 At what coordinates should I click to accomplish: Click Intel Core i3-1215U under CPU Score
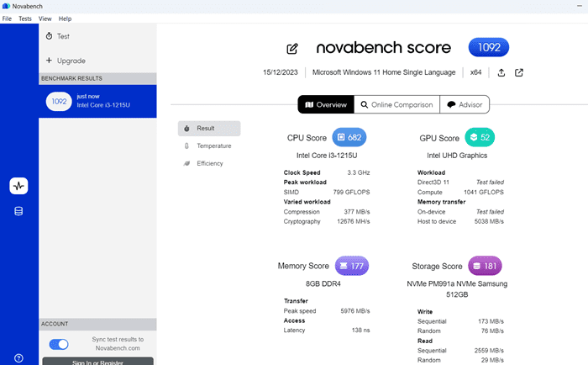(x=327, y=156)
